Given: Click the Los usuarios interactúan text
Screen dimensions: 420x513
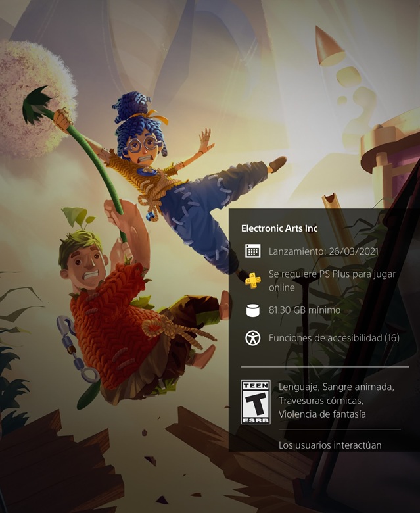Looking at the screenshot, I should coord(330,445).
